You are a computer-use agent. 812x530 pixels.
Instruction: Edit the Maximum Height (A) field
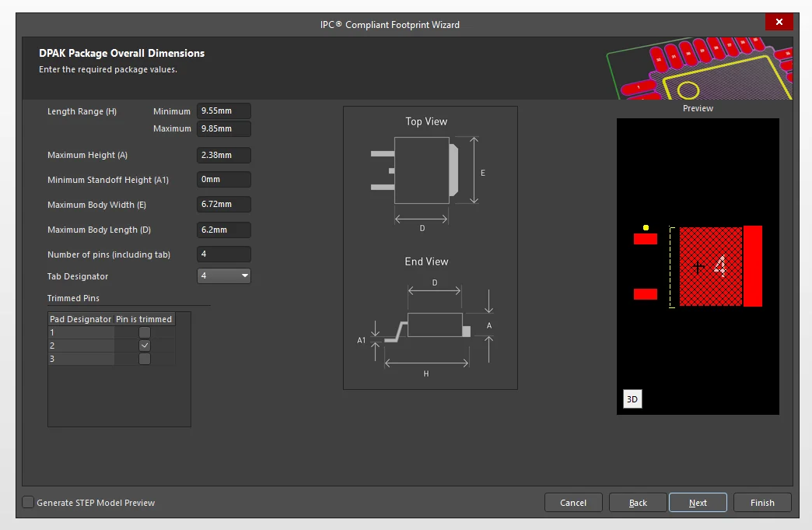224,155
